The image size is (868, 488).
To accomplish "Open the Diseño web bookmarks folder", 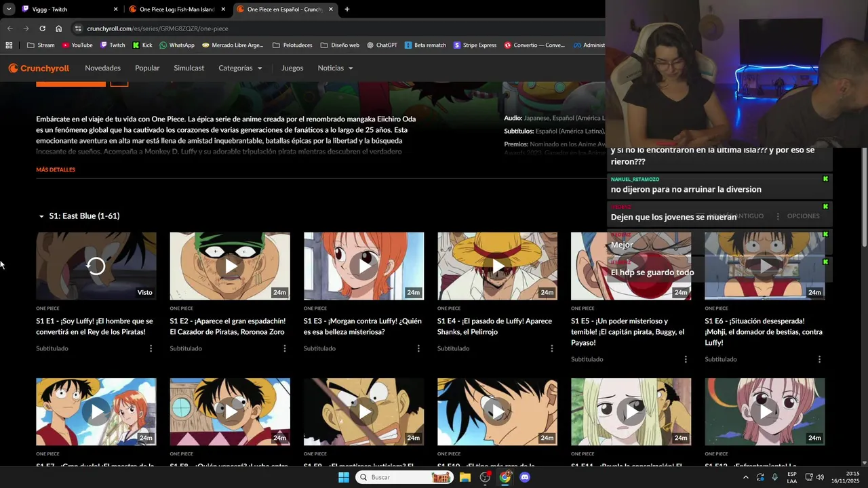I will (339, 45).
